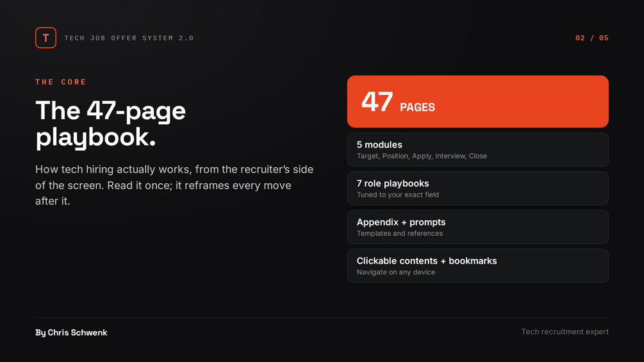
Task: Click Target, Position, Apply, Interview, Close subtitle
Action: pos(422,156)
